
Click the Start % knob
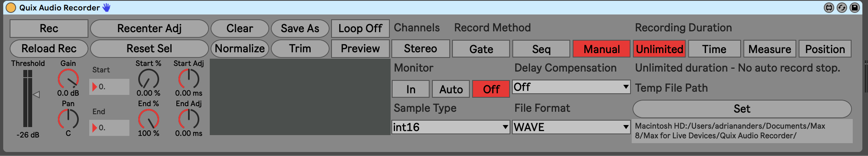(149, 79)
